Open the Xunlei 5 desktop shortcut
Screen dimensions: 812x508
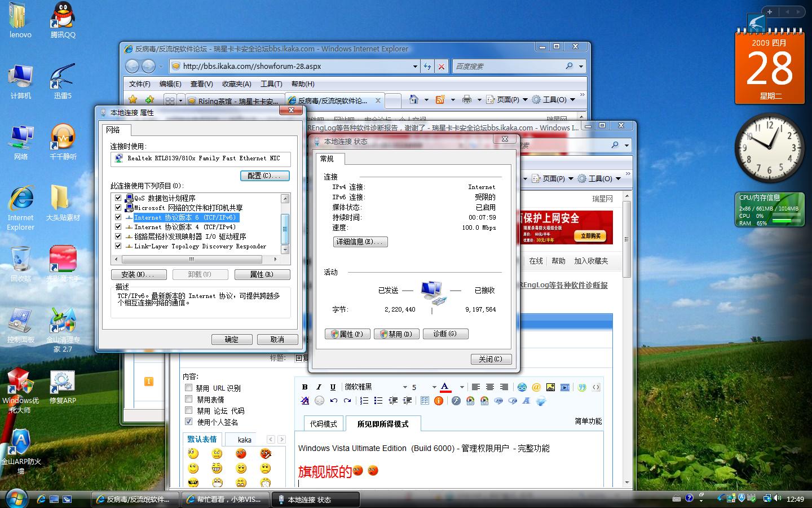click(x=63, y=81)
